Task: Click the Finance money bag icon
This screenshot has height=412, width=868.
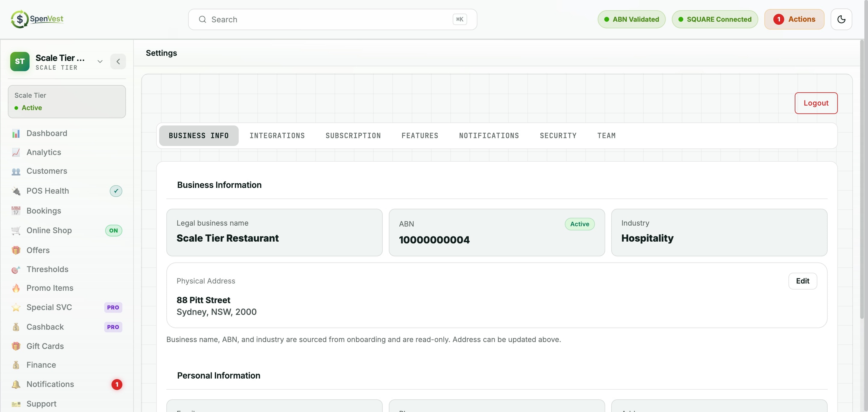Action: (16, 365)
